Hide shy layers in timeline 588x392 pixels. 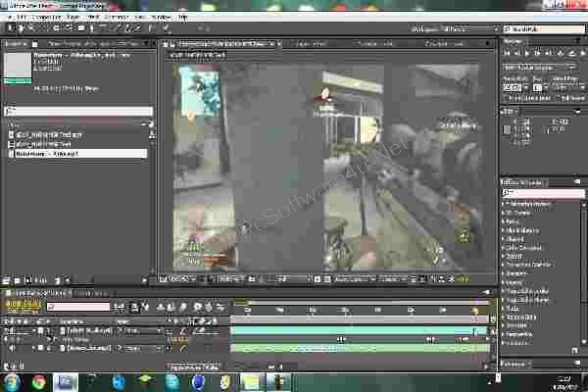tap(161, 308)
